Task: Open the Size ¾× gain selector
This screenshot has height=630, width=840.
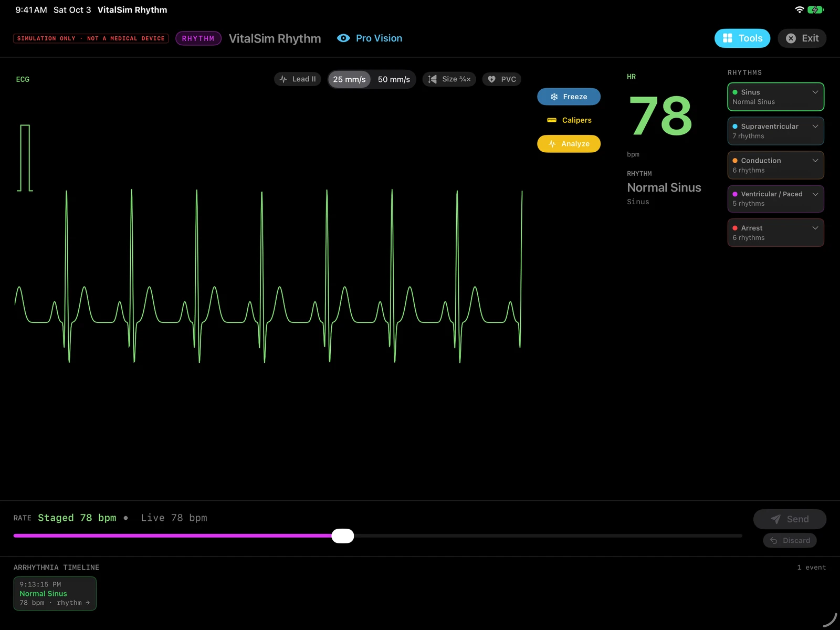Action: pyautogui.click(x=449, y=79)
